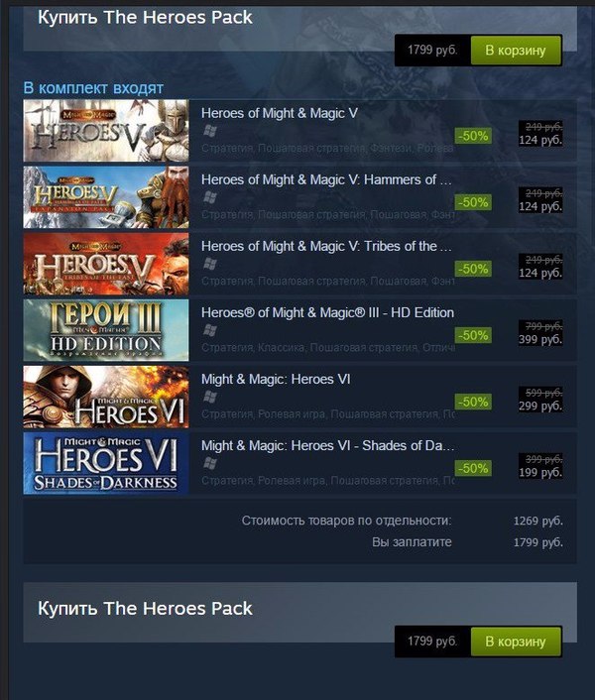Click the Windows platform icon for Hammers of Fate
The width and height of the screenshot is (595, 700).
(210, 197)
